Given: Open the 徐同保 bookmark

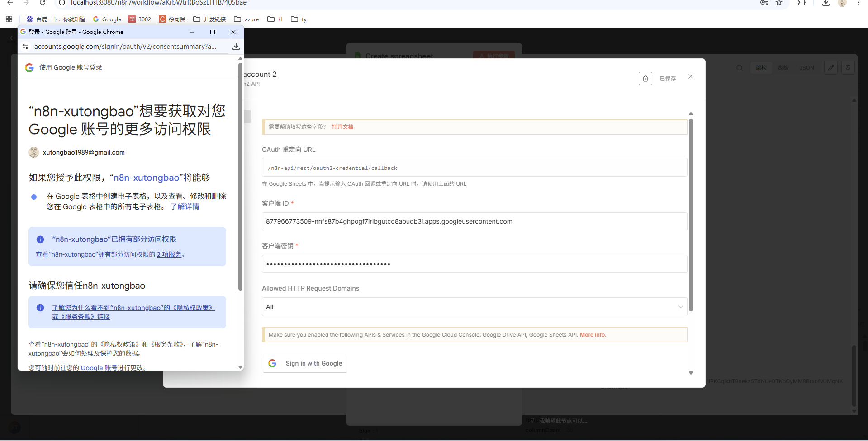Looking at the screenshot, I should [172, 19].
